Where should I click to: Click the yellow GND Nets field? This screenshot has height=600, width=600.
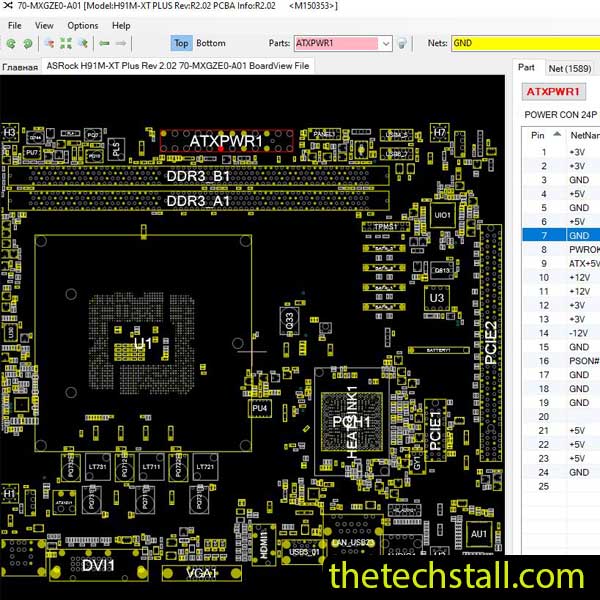click(525, 43)
